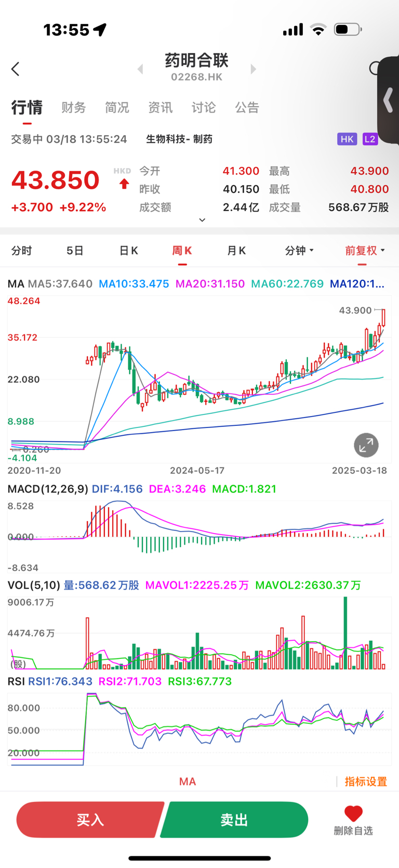Tap the HK market badge

click(x=347, y=139)
